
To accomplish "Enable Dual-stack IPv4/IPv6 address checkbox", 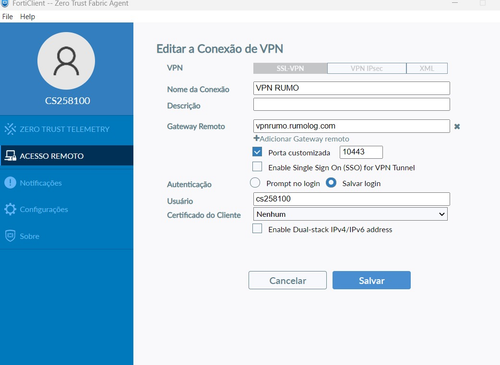I will click(x=257, y=228).
